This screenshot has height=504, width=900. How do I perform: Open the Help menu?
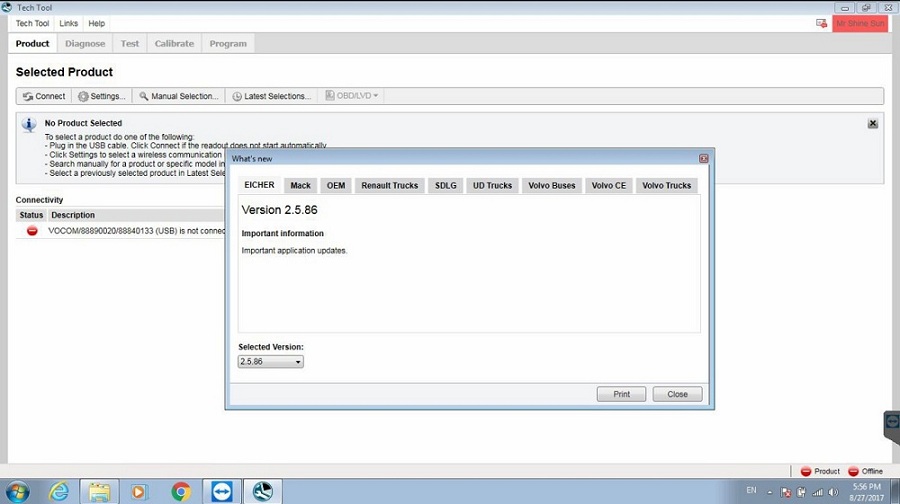96,23
